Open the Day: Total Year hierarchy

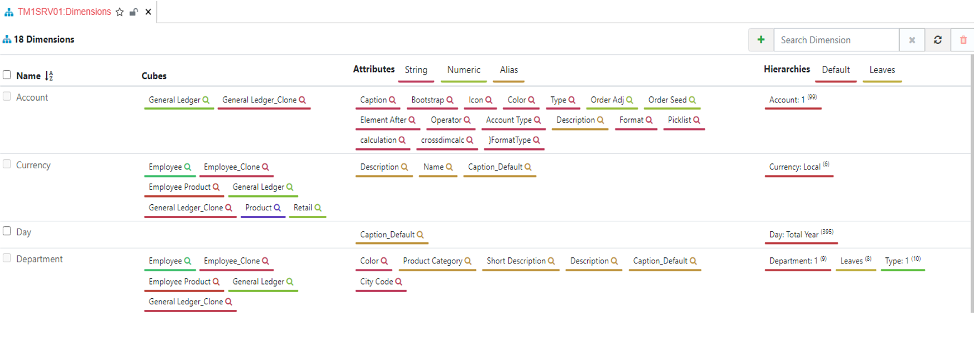click(x=801, y=234)
